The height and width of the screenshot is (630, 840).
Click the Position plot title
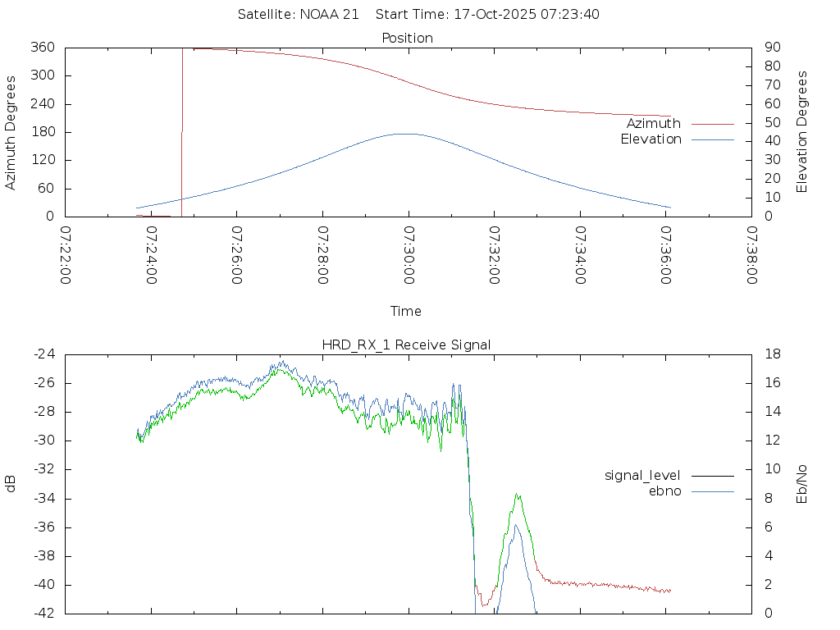(x=408, y=38)
